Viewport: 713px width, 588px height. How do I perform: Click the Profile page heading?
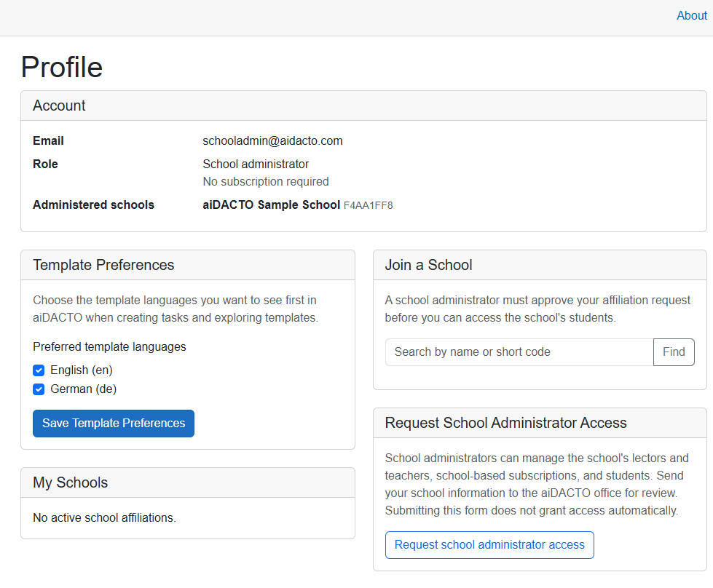[x=62, y=67]
